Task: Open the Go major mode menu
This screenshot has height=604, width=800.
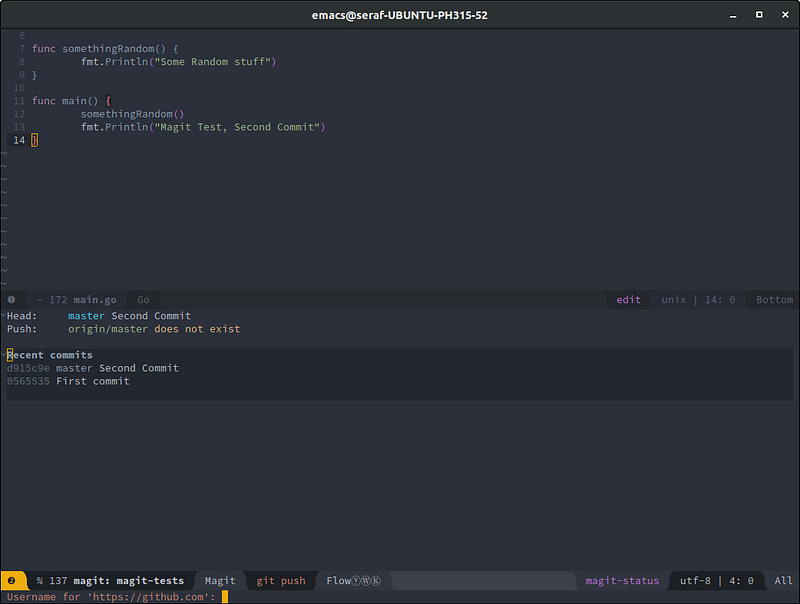Action: click(x=143, y=299)
